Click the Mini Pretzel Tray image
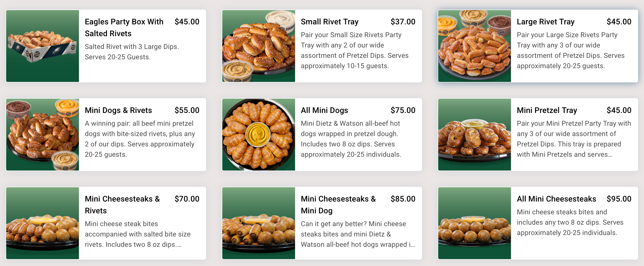This screenshot has width=644, height=266. [x=474, y=135]
